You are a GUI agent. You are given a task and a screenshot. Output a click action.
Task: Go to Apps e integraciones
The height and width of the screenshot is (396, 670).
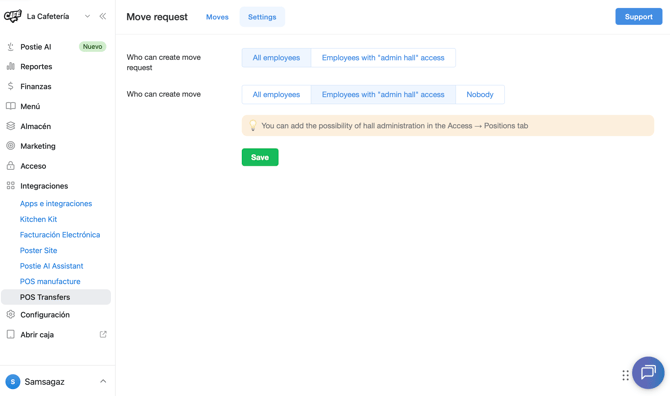[56, 203]
